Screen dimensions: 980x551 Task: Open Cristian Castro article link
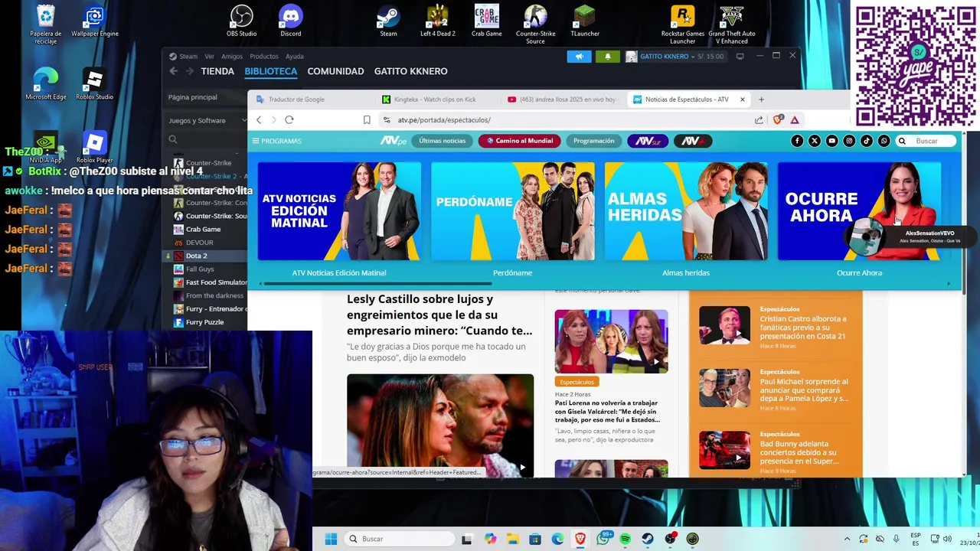(x=803, y=328)
